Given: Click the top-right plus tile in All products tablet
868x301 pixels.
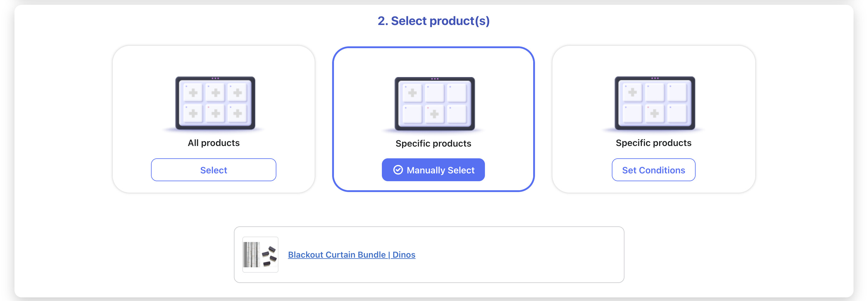Looking at the screenshot, I should pyautogui.click(x=237, y=93).
